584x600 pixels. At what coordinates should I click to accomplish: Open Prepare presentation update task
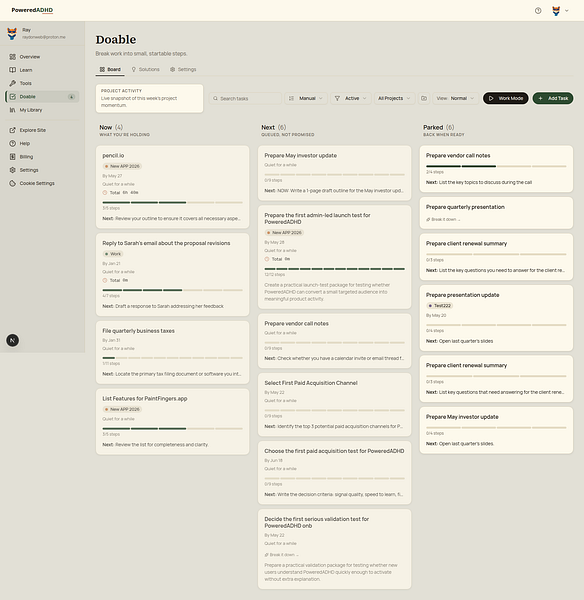tap(462, 295)
